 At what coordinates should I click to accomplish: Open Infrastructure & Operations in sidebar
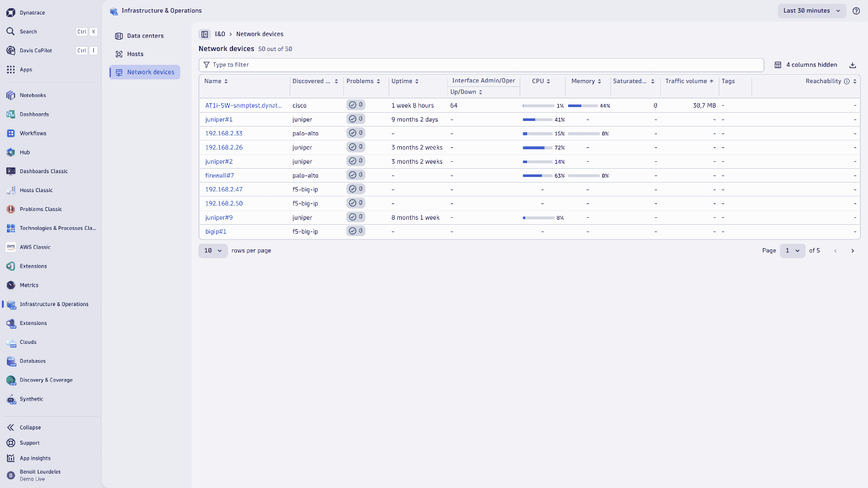point(54,304)
